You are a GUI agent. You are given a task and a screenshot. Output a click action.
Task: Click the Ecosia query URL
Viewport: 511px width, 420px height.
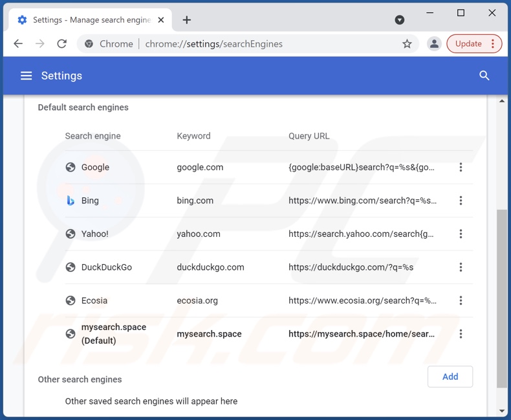(x=362, y=300)
